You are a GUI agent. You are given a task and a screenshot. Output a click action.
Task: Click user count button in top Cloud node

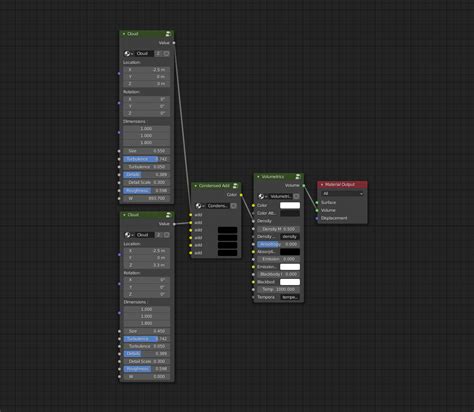pos(159,53)
